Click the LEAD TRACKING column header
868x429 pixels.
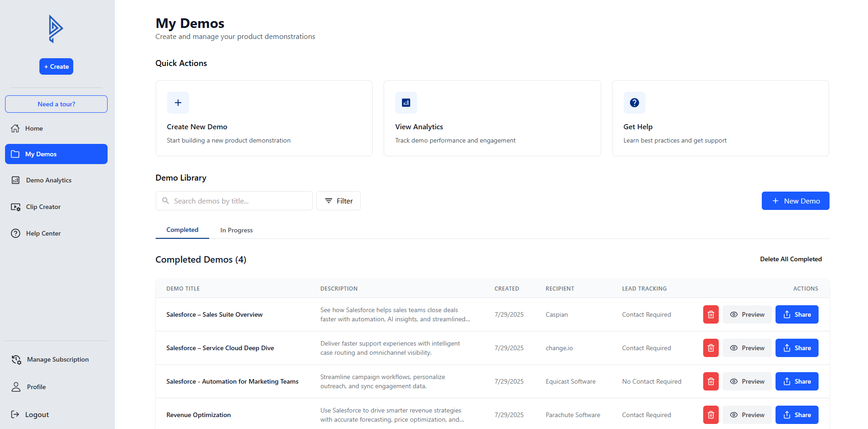click(644, 289)
